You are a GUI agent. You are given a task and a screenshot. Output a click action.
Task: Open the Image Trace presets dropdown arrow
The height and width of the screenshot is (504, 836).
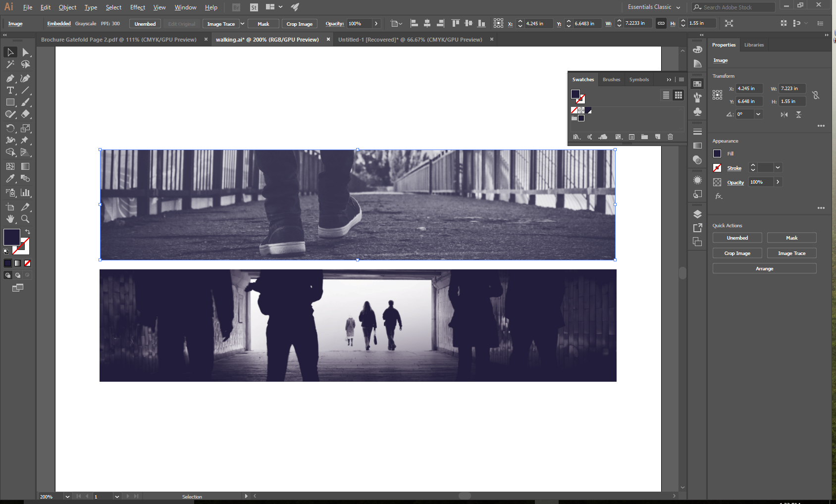(x=242, y=24)
